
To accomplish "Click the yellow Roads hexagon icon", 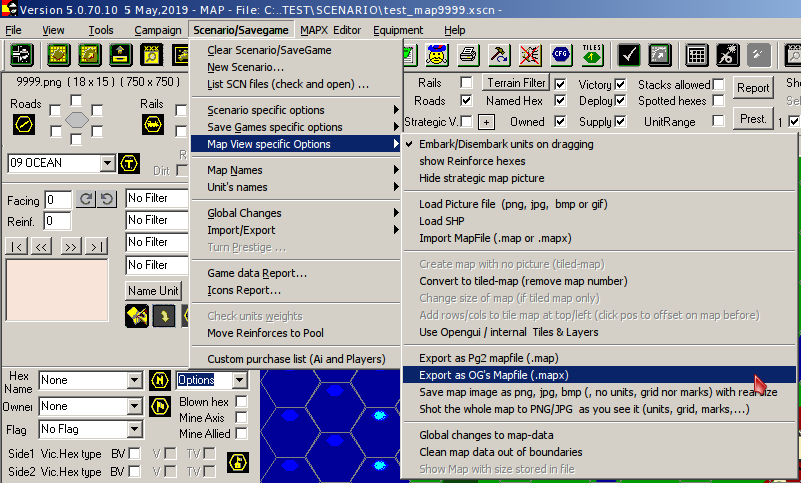I will click(24, 124).
